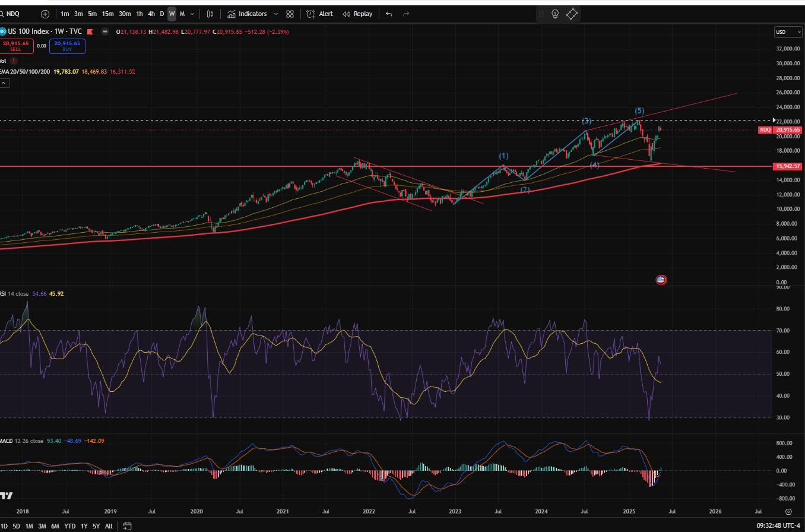This screenshot has width=805, height=532.
Task: Click the US 100 Index symbol logo
Action: tap(3, 31)
